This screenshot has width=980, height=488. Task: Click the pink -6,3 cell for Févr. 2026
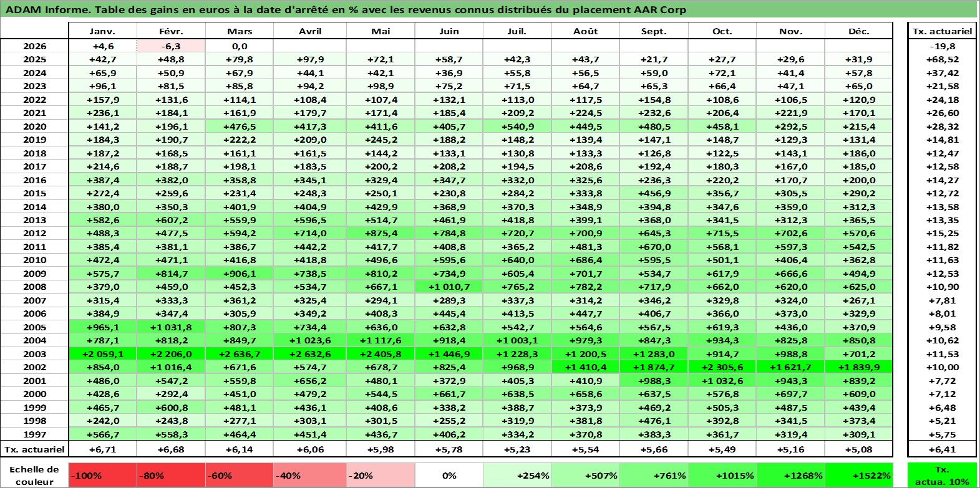click(x=171, y=46)
